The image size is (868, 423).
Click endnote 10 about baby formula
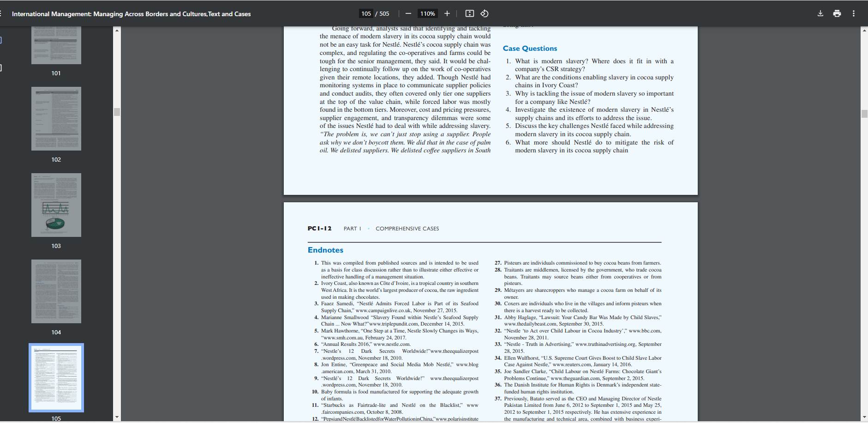pos(395,395)
